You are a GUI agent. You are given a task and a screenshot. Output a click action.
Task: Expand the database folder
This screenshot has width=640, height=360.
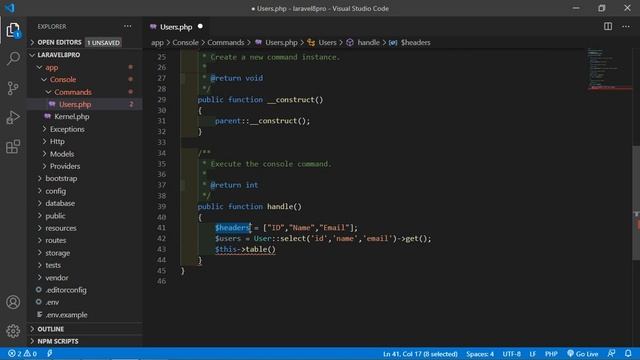[x=84, y=203]
